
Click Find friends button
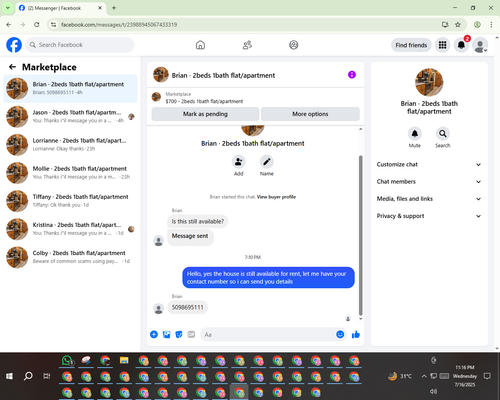411,45
